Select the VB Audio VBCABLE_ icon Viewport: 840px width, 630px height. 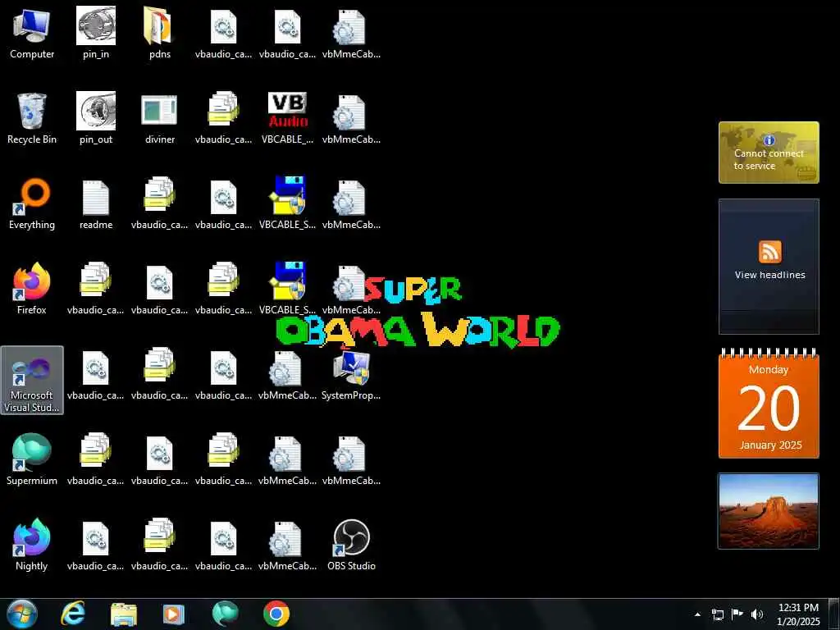click(x=287, y=118)
